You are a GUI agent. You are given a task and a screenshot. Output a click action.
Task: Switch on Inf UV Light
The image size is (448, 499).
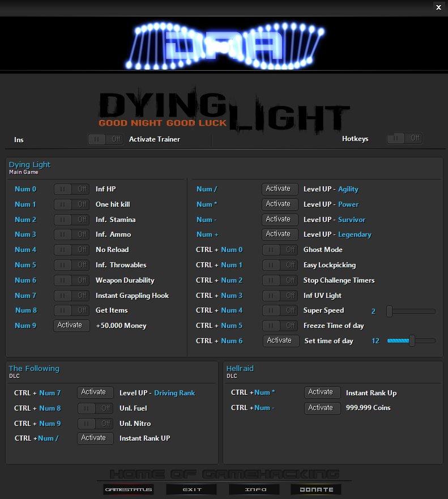click(x=280, y=296)
